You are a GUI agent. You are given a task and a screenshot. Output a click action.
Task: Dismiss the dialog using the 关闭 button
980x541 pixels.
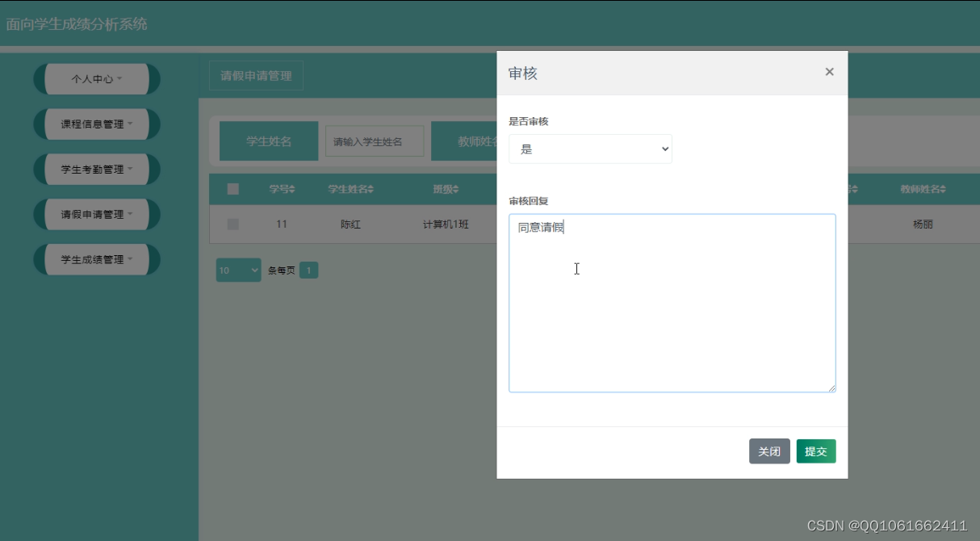pyautogui.click(x=769, y=451)
